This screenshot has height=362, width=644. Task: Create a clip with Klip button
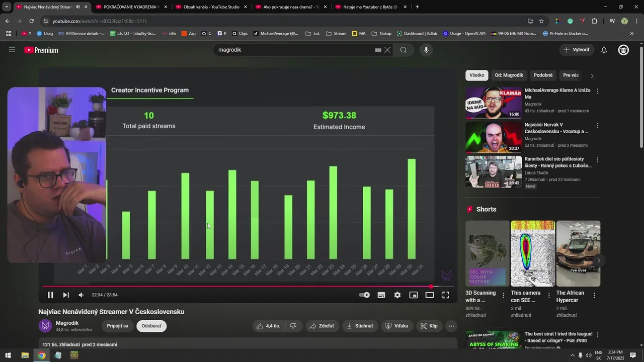(x=429, y=326)
